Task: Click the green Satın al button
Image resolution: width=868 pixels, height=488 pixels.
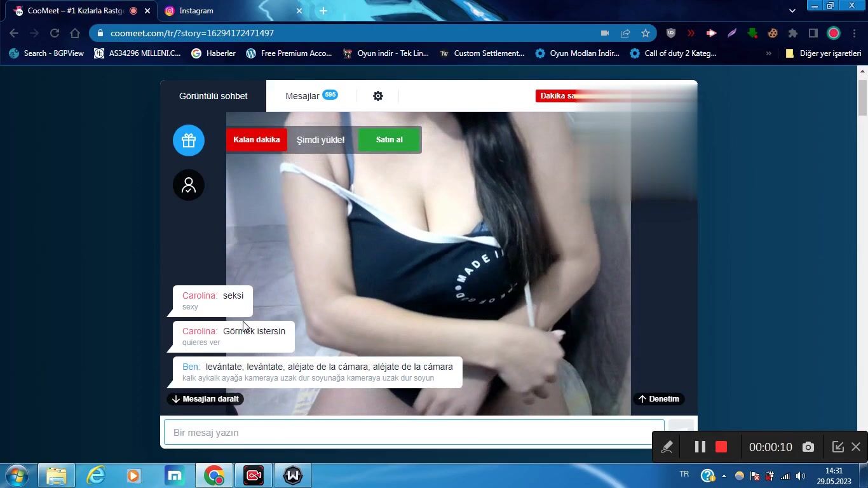Action: point(389,140)
